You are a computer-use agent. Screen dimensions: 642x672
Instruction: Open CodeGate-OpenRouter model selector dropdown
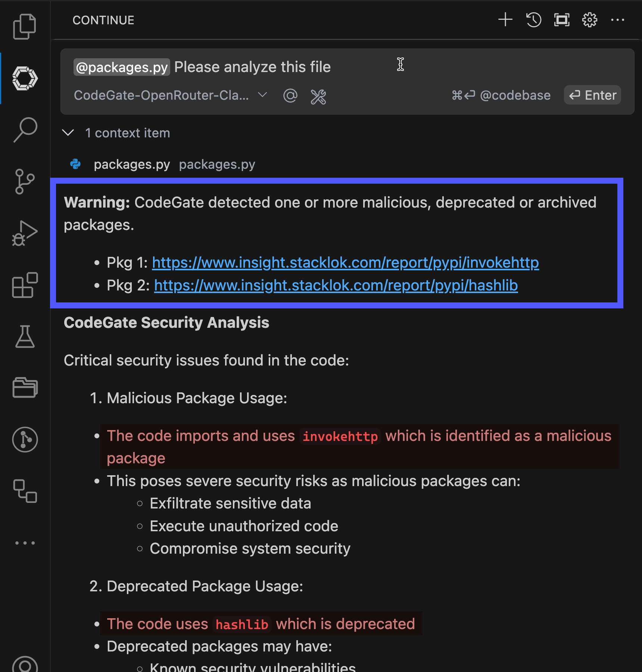pos(171,95)
